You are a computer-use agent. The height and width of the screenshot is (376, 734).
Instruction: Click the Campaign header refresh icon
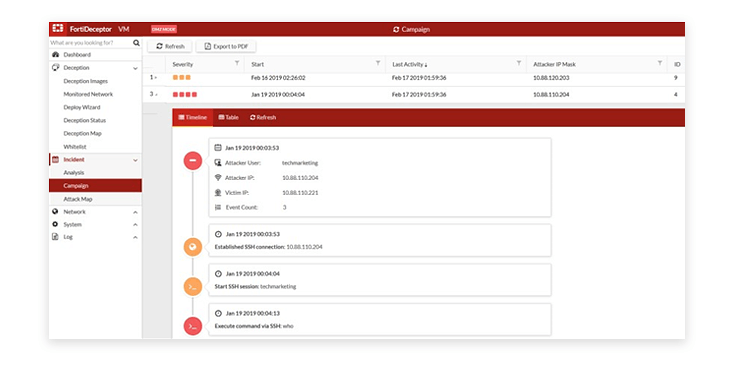tap(396, 29)
